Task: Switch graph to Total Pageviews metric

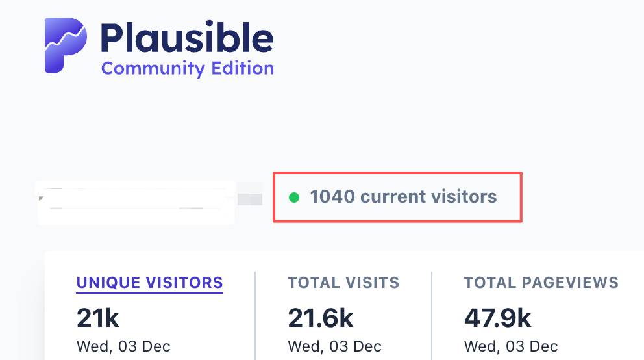Action: coord(541,283)
